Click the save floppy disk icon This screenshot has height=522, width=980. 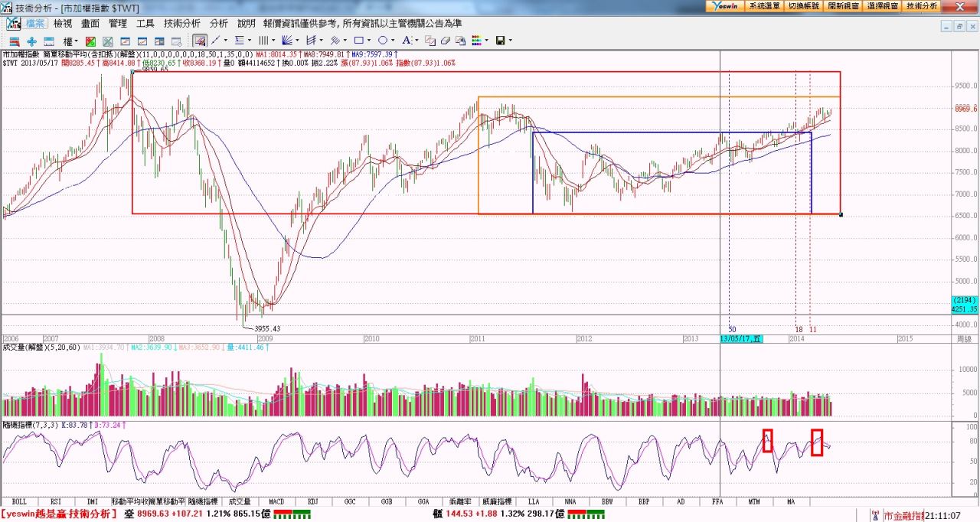500,41
